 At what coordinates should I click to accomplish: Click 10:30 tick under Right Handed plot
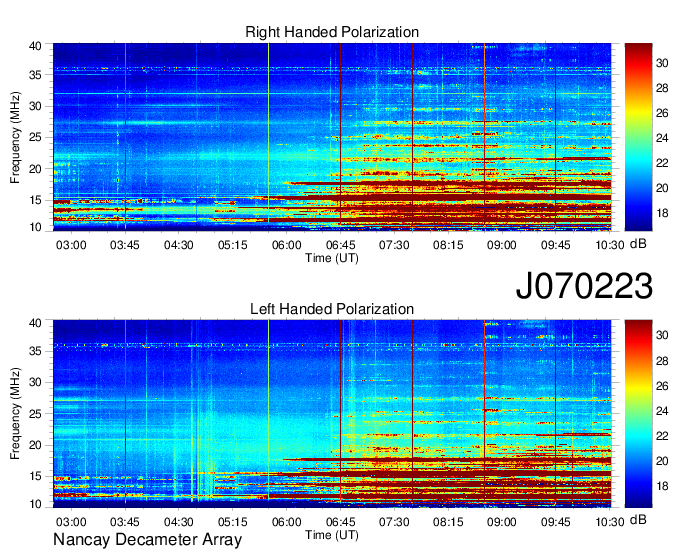pos(610,245)
